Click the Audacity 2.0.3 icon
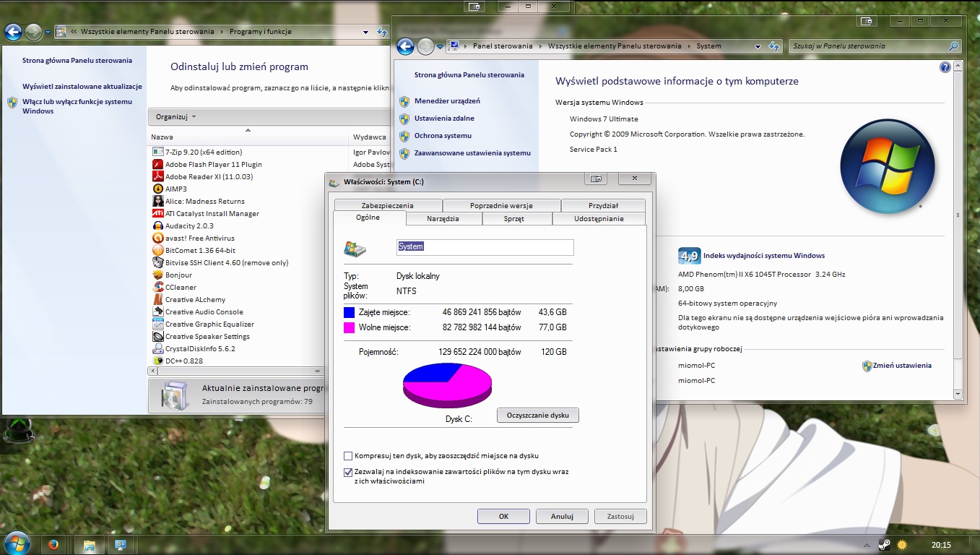The width and height of the screenshot is (980, 555). tap(157, 225)
